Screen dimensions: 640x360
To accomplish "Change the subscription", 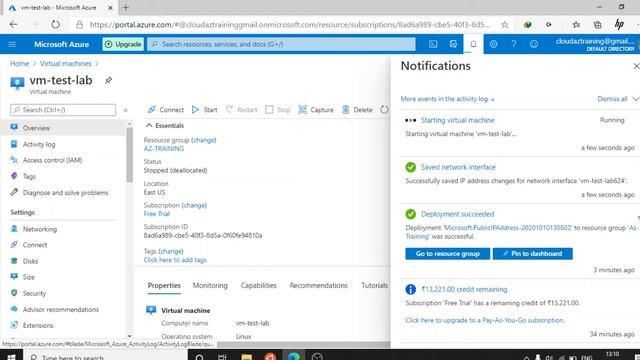I will click(194, 205).
